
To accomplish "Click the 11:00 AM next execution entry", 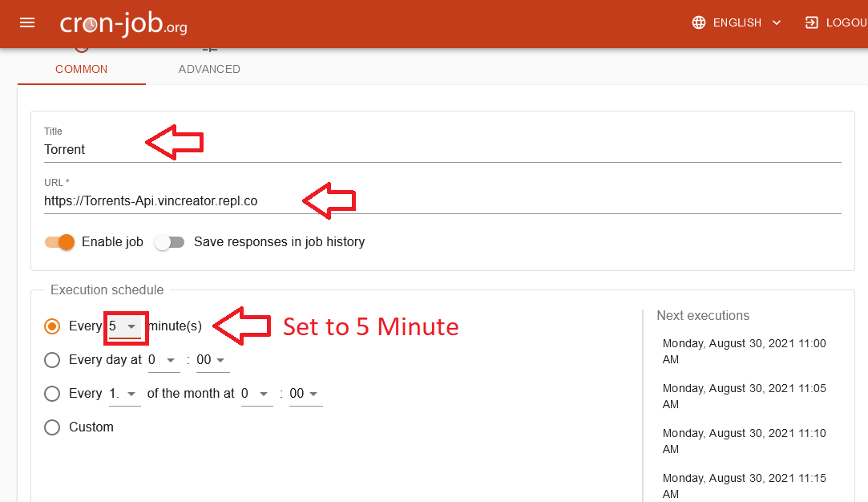I will (x=744, y=351).
